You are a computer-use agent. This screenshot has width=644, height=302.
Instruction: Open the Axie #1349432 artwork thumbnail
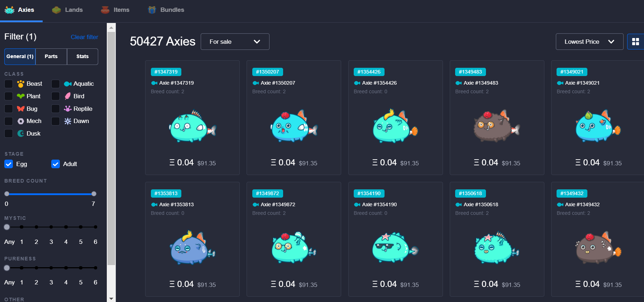pyautogui.click(x=598, y=247)
